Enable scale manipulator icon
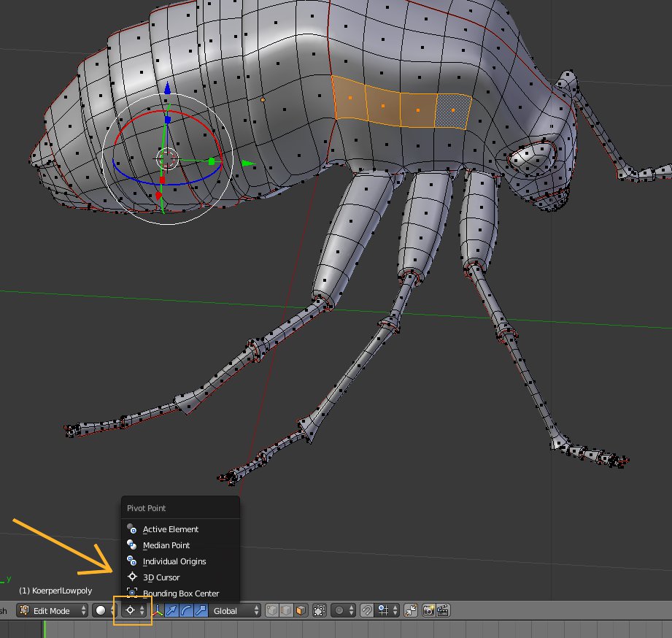 200,610
